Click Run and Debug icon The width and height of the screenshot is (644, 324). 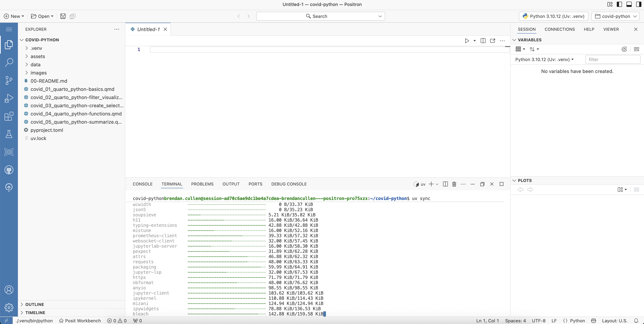pyautogui.click(x=9, y=98)
